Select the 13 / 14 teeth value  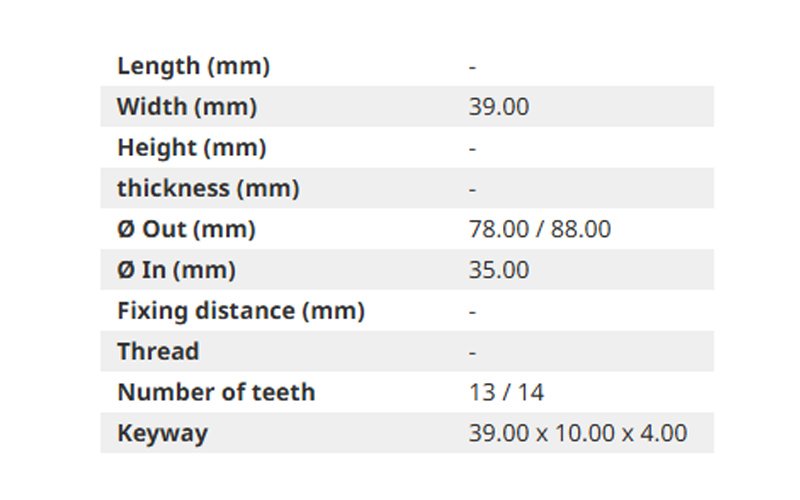[506, 392]
